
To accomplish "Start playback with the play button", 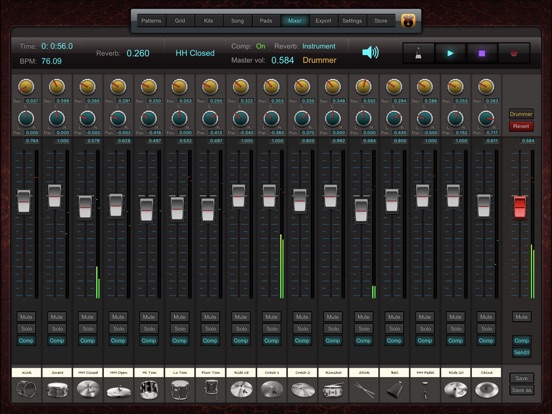I will (450, 54).
